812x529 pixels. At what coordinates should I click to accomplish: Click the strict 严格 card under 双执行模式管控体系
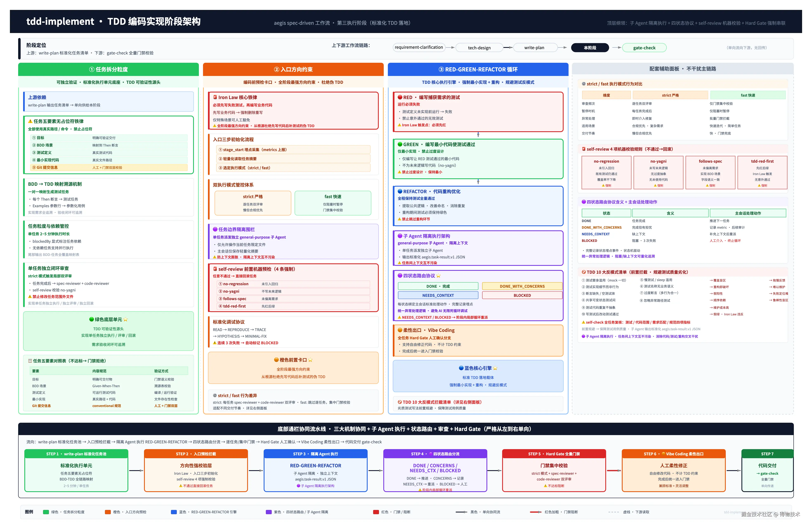click(x=253, y=203)
